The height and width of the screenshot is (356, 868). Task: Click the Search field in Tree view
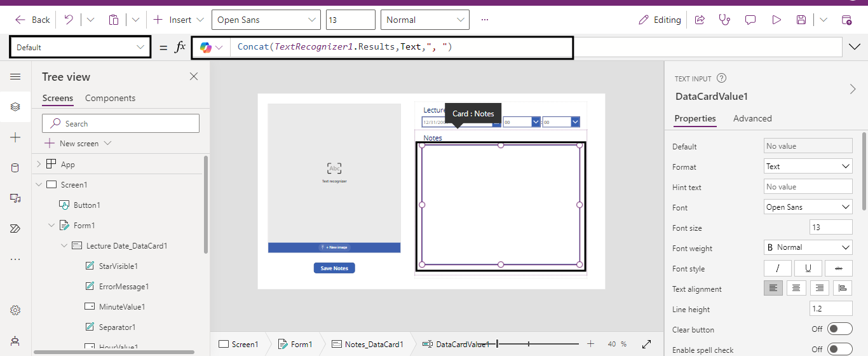121,123
